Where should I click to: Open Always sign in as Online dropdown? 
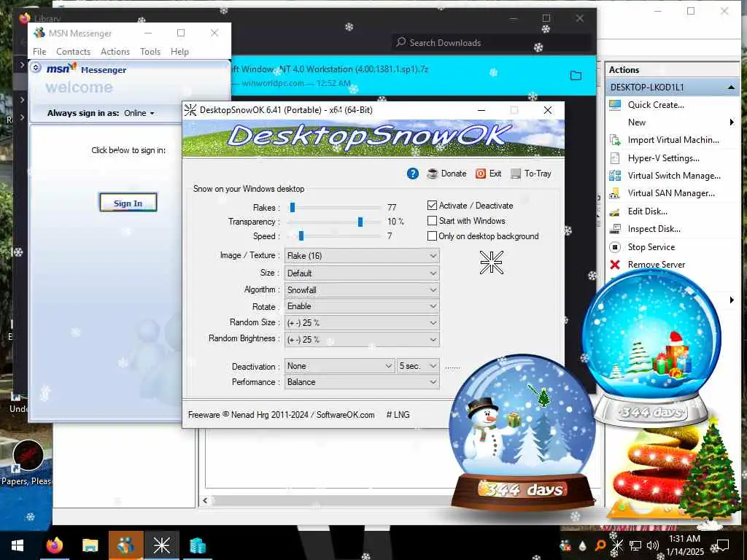click(139, 113)
